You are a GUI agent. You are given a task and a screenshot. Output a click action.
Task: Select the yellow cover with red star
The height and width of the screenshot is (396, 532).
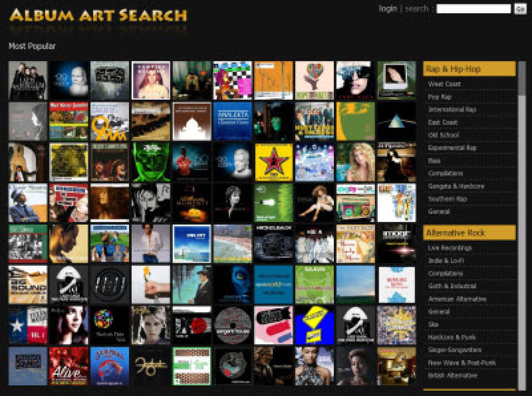point(274,162)
